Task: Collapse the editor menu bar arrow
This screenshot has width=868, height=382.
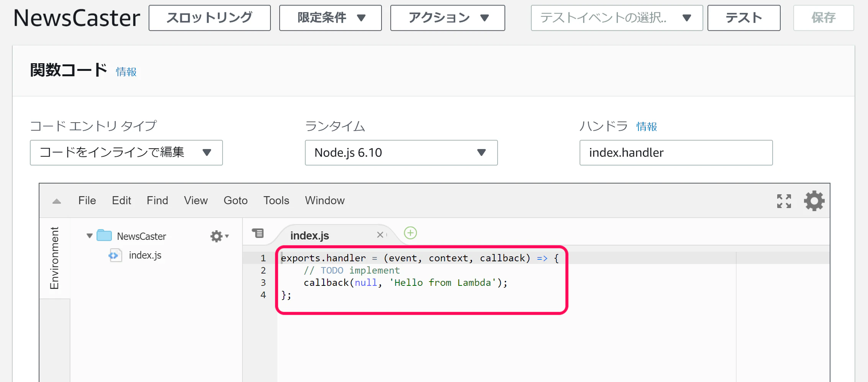Action: tap(57, 201)
